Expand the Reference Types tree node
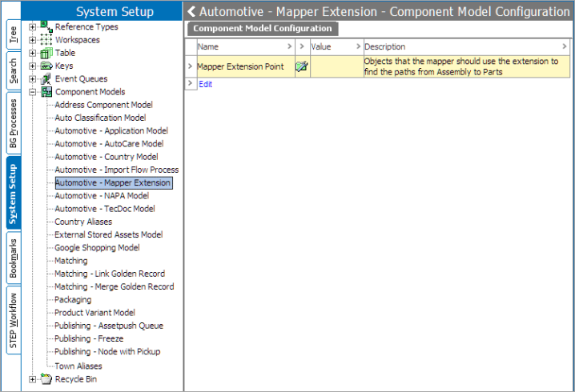575x392 pixels. point(32,27)
